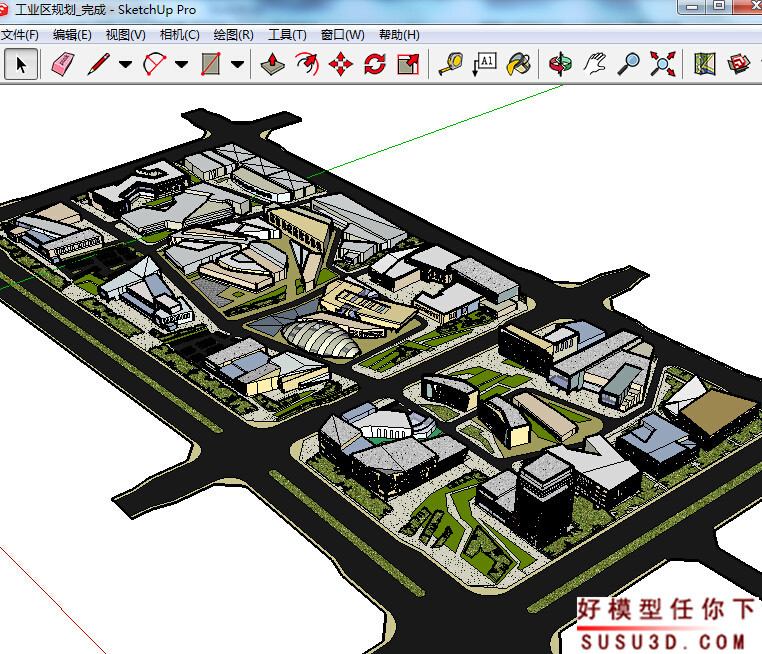762x654 pixels.
Task: Select the Rectangle shape tool
Action: pyautogui.click(x=211, y=64)
